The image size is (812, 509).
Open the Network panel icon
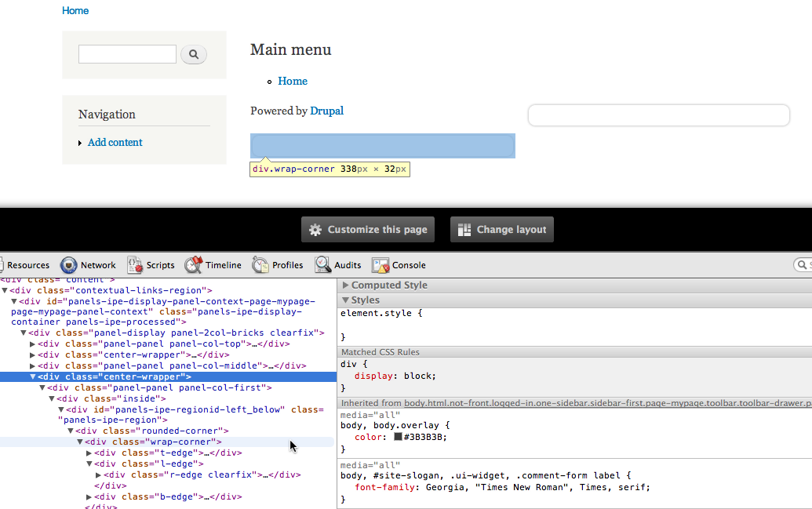pos(68,264)
